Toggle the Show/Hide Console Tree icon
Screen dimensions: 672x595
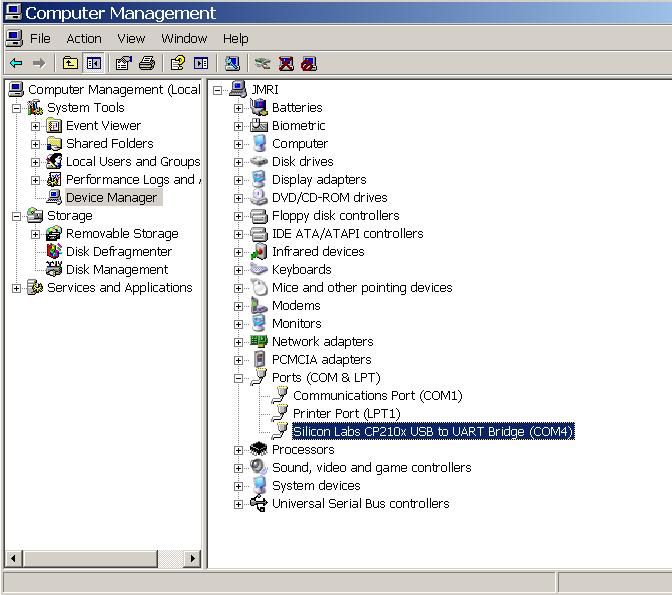click(94, 63)
